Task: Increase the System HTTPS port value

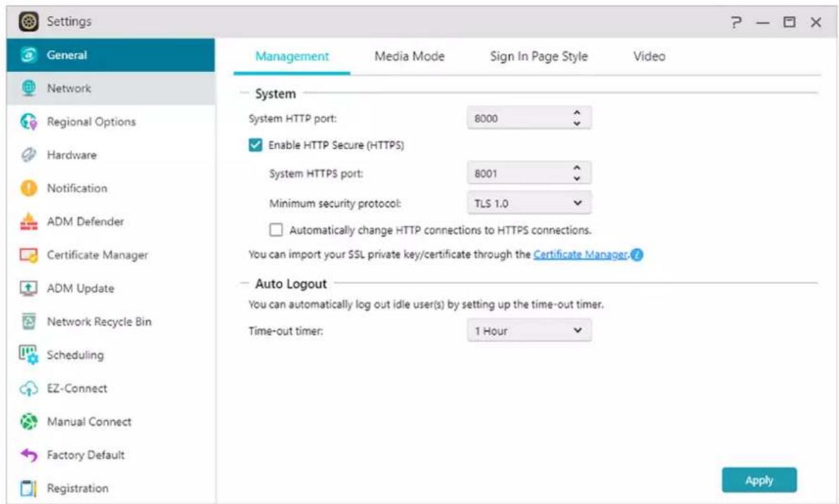Action: 577,168
